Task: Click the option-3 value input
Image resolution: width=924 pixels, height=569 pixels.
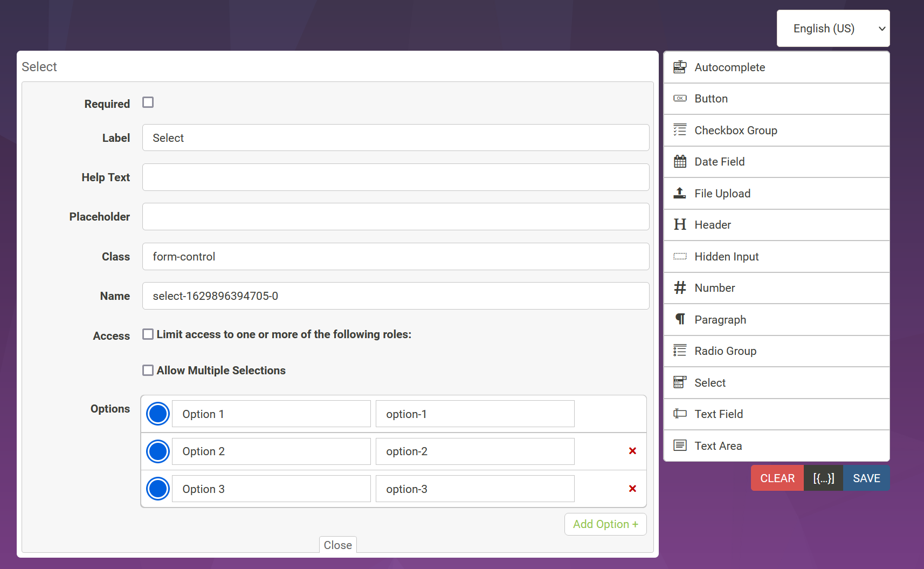Action: click(475, 489)
